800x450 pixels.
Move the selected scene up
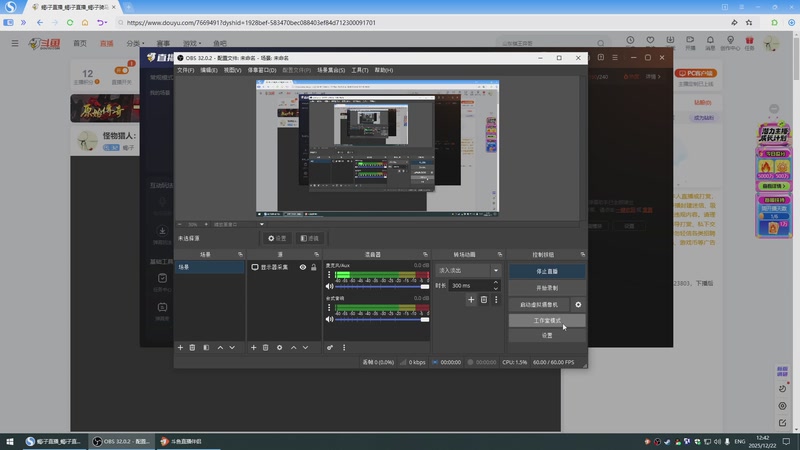click(x=220, y=347)
